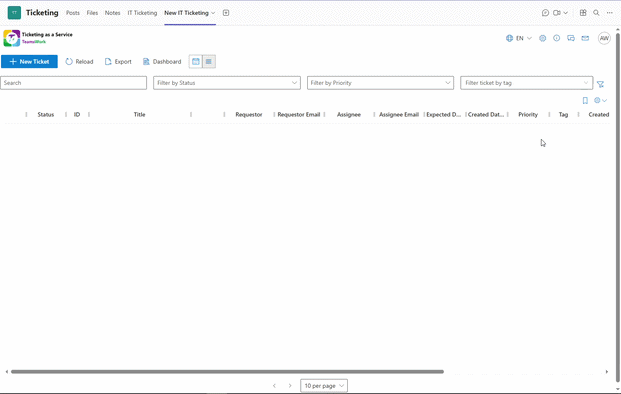621x394 pixels.
Task: Open 10 per page dropdown
Action: coord(324,386)
